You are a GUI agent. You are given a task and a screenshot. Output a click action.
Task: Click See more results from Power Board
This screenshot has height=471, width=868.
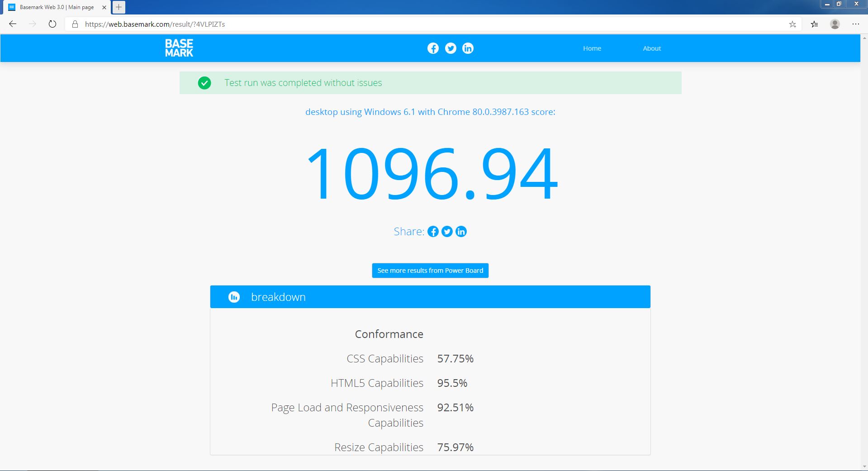[430, 271]
